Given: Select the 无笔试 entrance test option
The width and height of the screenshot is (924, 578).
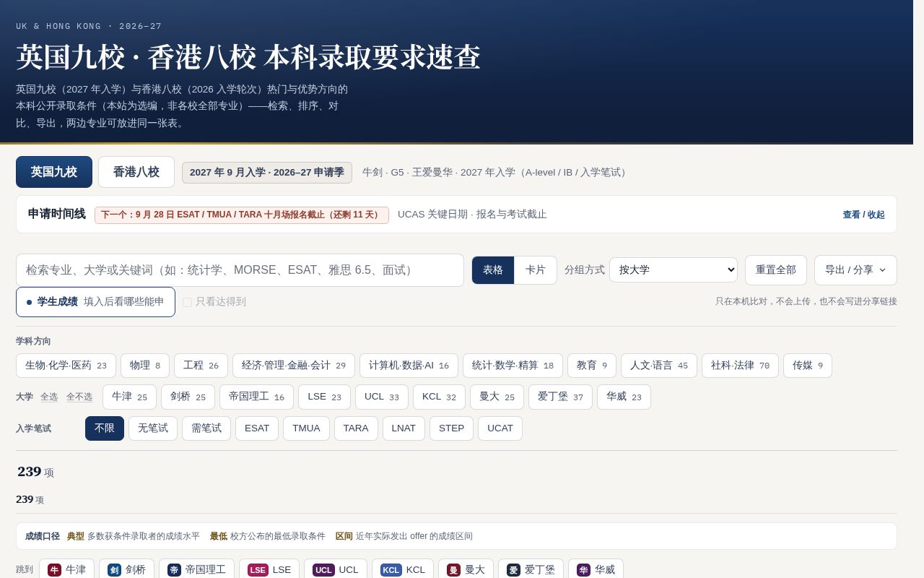Looking at the screenshot, I should point(153,428).
